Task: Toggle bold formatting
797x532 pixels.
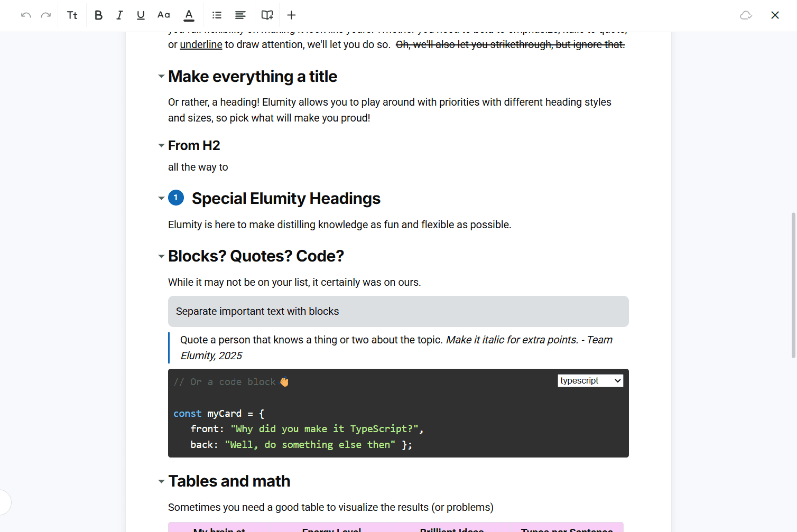Action: click(x=98, y=15)
